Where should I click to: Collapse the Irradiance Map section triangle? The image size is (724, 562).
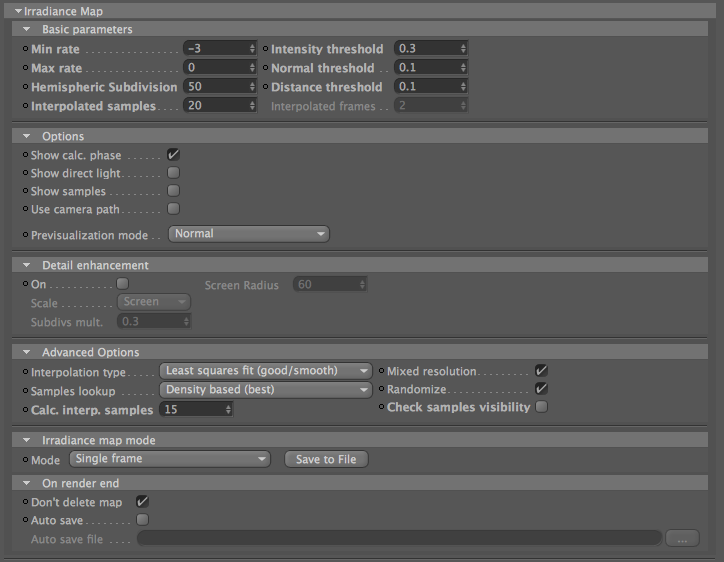[18, 11]
